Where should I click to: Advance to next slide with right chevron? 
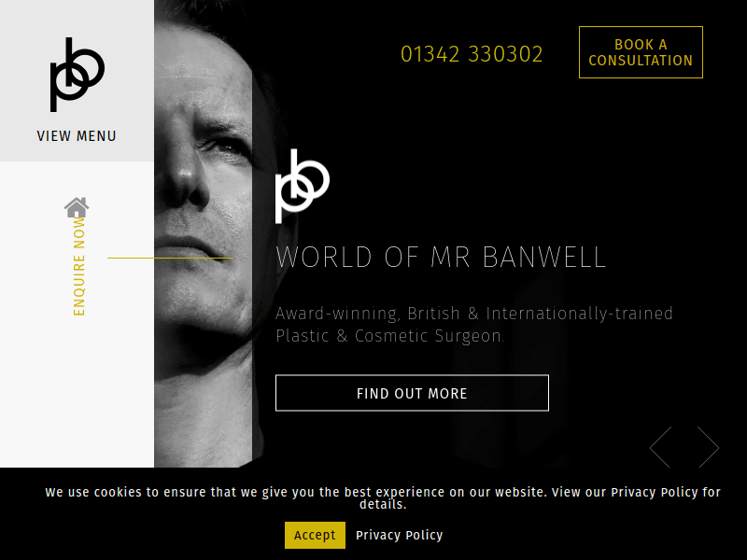click(708, 447)
